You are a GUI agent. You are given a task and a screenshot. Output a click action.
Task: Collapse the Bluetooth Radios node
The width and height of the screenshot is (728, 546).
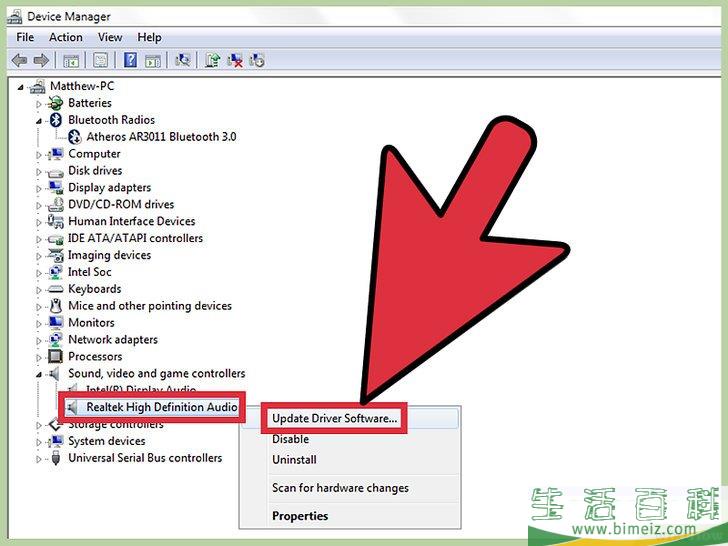39,121
